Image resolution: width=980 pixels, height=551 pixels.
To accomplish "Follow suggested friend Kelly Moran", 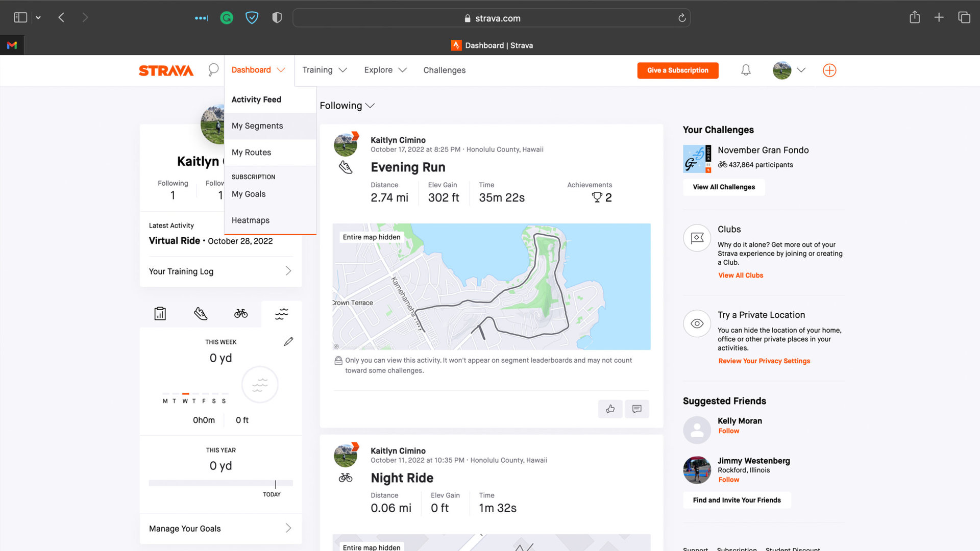I will (x=728, y=431).
